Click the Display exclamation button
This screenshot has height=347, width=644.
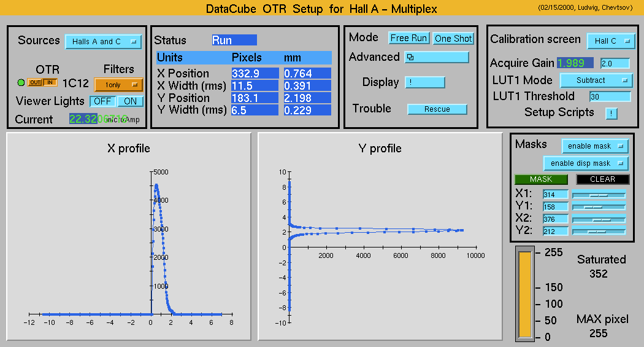[424, 82]
